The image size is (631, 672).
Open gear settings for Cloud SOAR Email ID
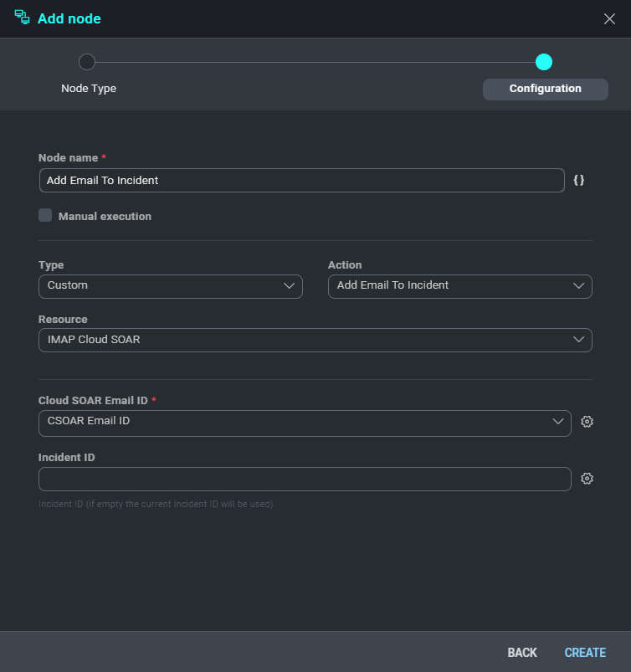pyautogui.click(x=587, y=423)
